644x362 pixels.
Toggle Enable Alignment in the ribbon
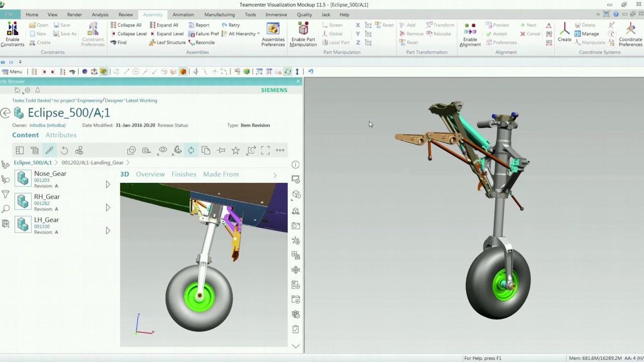(470, 35)
